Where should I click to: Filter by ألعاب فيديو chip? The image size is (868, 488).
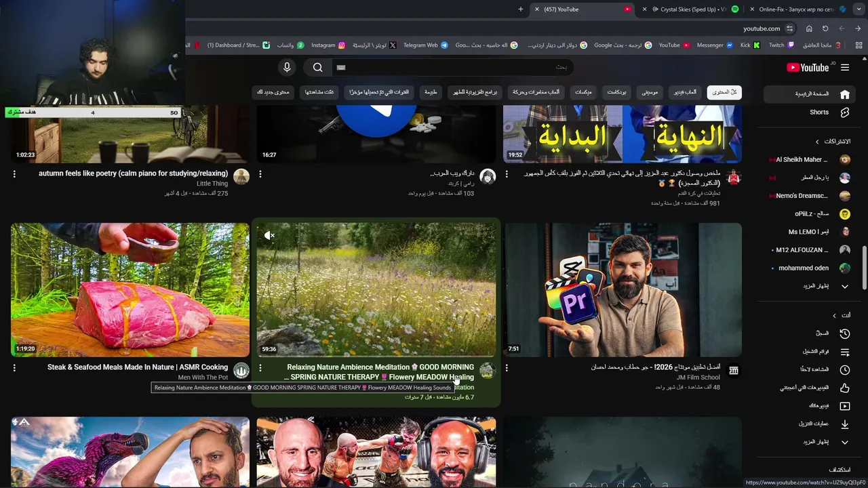(685, 92)
